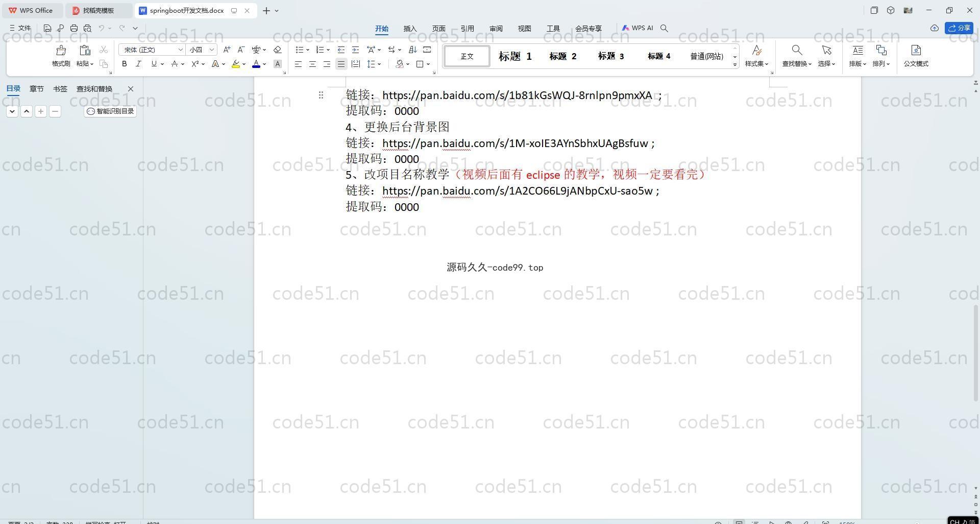Open Baidu link ending 1M-xoIE3AYnSbhxUAgBsfuw
This screenshot has height=524, width=980.
(x=515, y=144)
